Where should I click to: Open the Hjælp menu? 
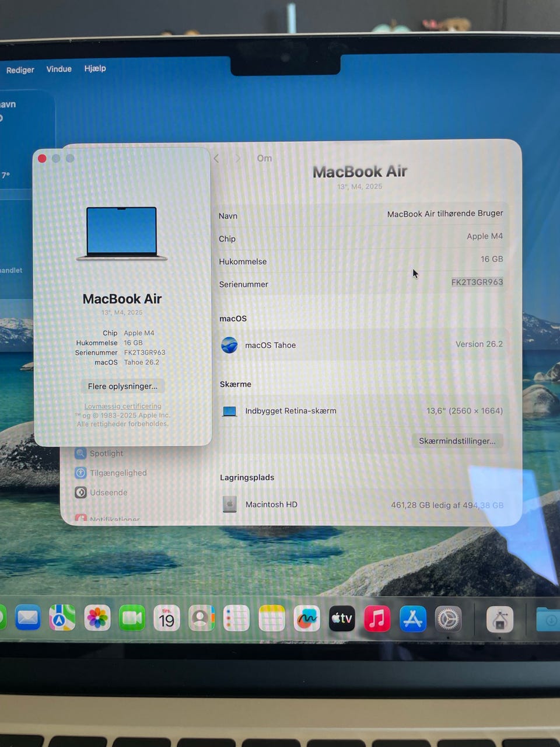pos(95,68)
